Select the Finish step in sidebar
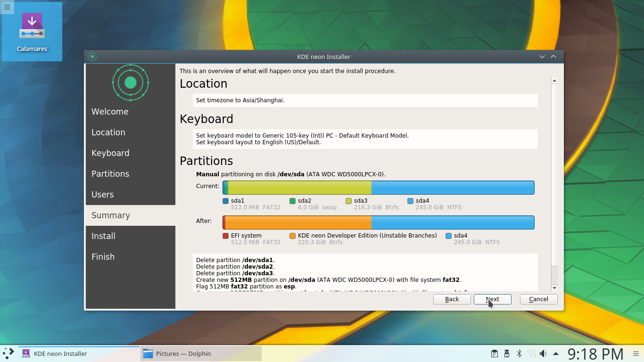This screenshot has width=644, height=362. point(131,257)
